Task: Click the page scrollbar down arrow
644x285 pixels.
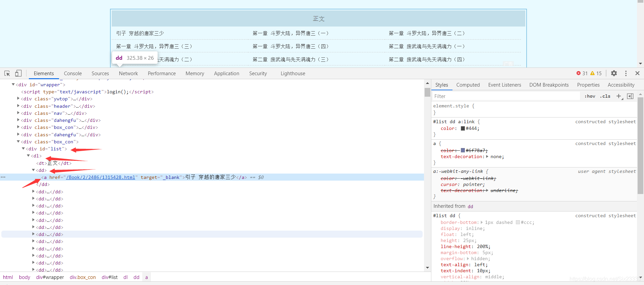Action: pos(640,63)
